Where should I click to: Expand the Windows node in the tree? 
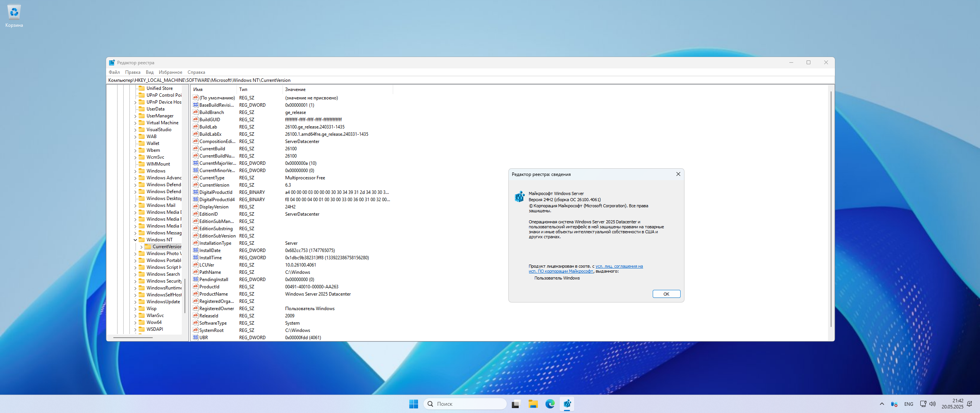coord(136,171)
